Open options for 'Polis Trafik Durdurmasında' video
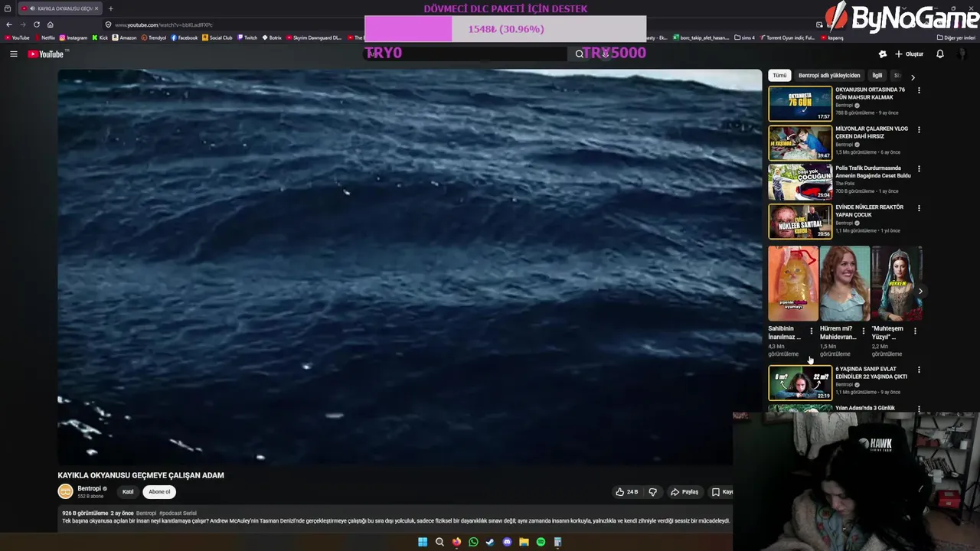Image resolution: width=980 pixels, height=551 pixels. [919, 168]
